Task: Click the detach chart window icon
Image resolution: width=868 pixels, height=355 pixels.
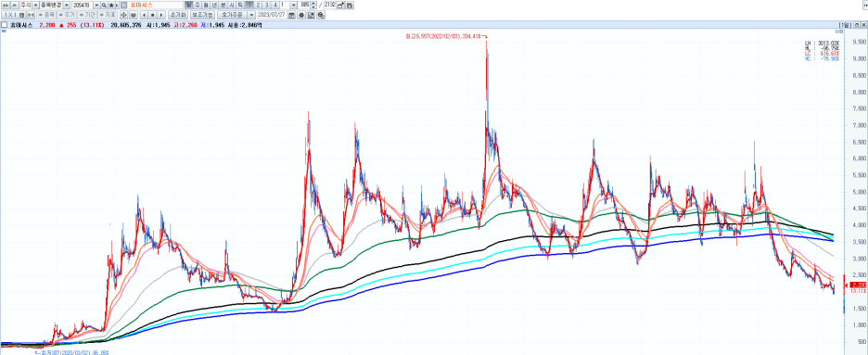Action: [x=340, y=5]
